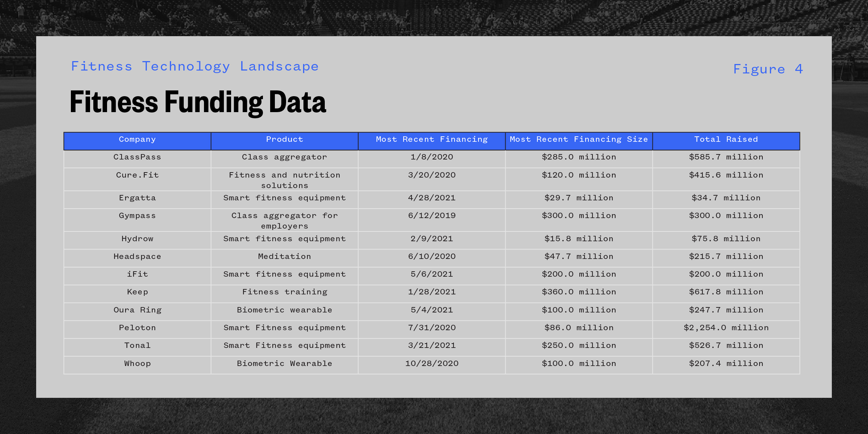Select the Total Raised column header
This screenshot has width=868, height=434.
click(726, 140)
